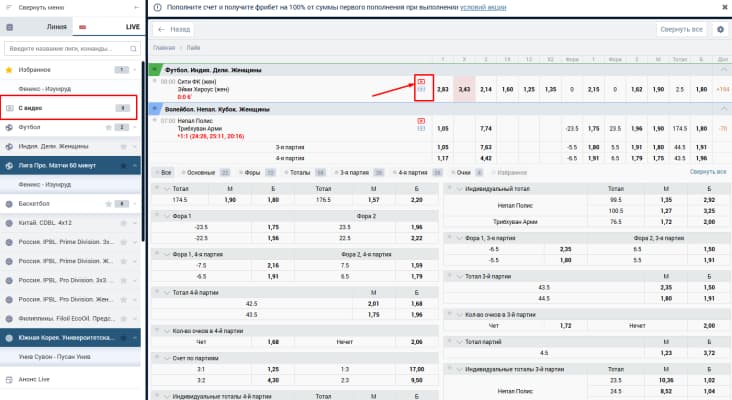This screenshot has width=732, height=400.
Task: Toggle the favorite star for Баскетбол
Action: pos(108,204)
